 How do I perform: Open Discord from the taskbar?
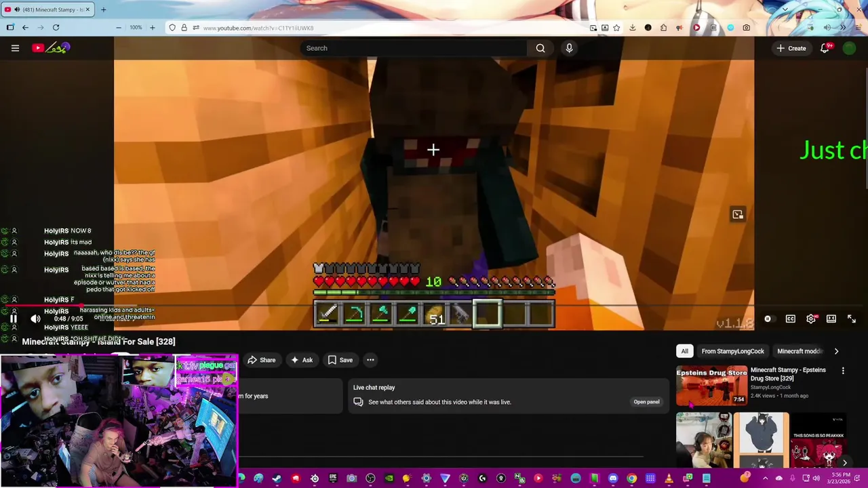tap(613, 479)
